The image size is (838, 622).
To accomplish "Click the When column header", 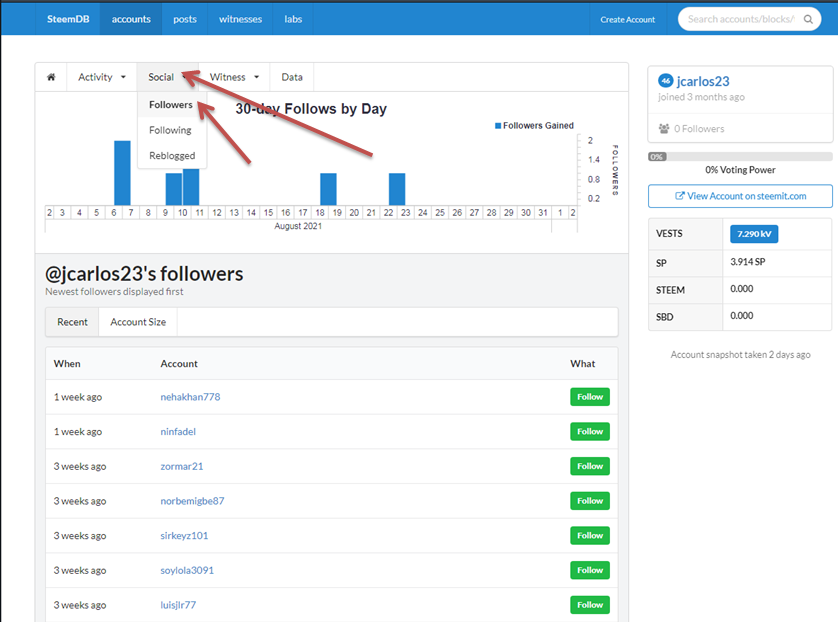I will tap(67, 363).
